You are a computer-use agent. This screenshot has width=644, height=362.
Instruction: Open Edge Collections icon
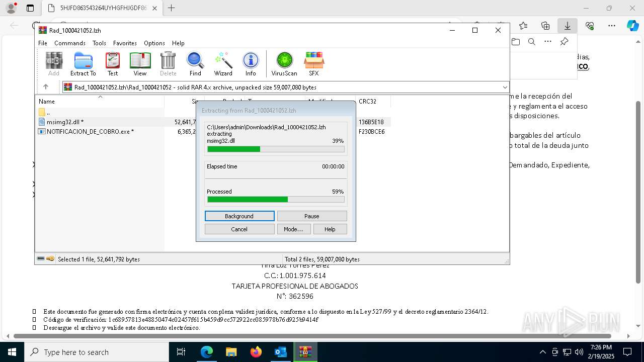(545, 26)
